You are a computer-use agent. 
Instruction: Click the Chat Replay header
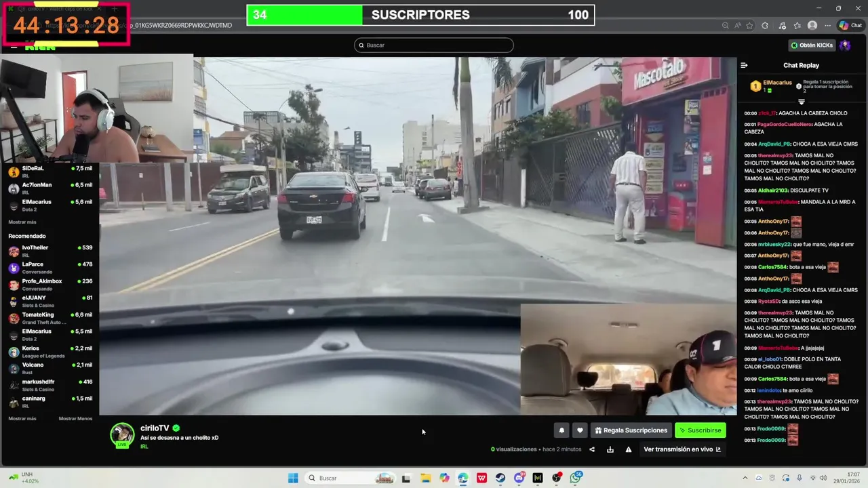801,65
